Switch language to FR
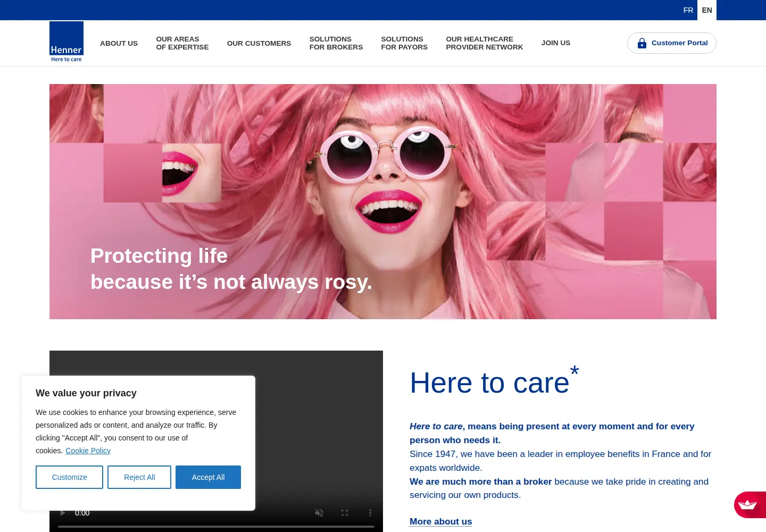This screenshot has height=532, width=766. pos(688,10)
